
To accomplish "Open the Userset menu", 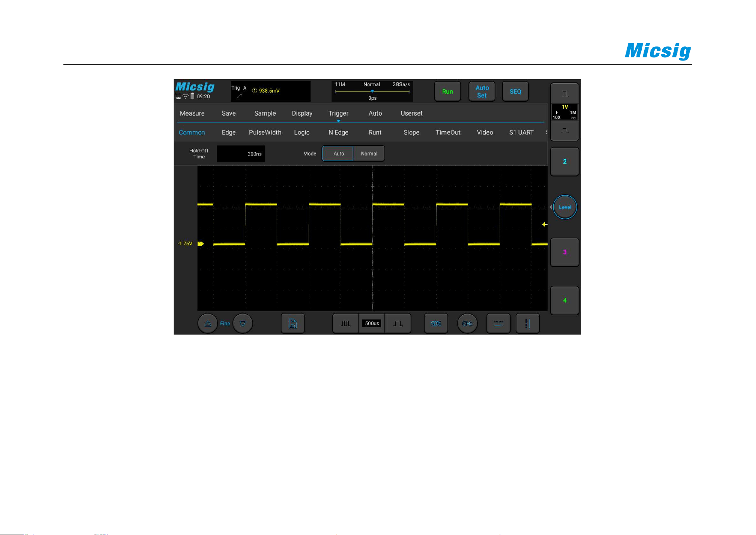I will point(412,114).
